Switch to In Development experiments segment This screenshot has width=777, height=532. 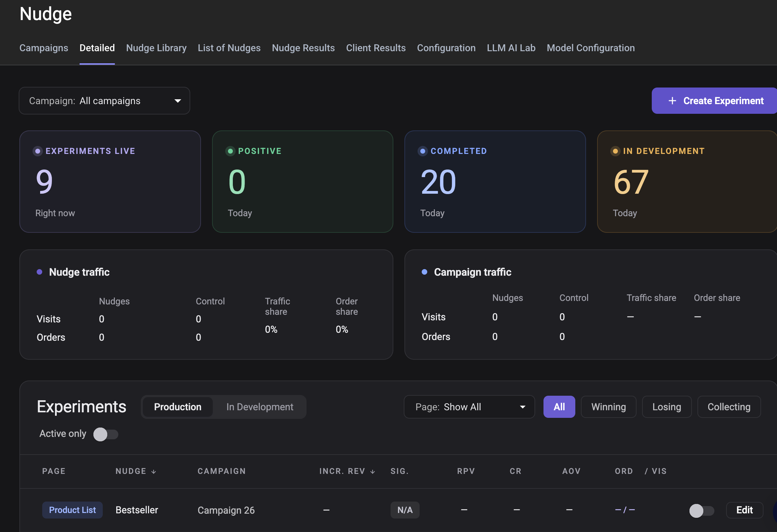click(260, 407)
